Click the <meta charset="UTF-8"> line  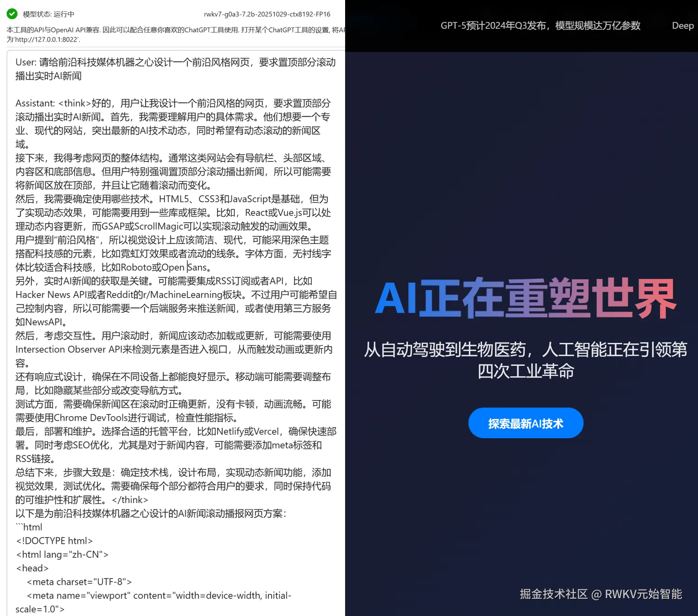coord(80,582)
